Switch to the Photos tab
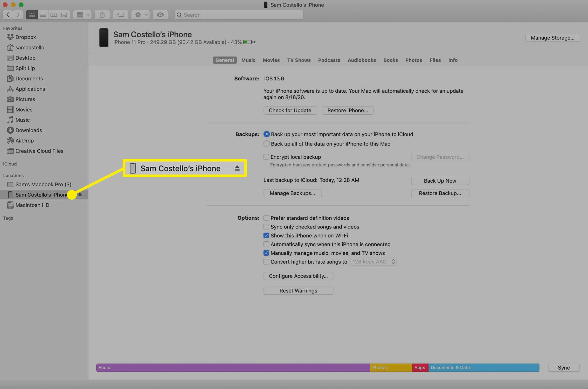The width and height of the screenshot is (588, 389). click(x=413, y=60)
